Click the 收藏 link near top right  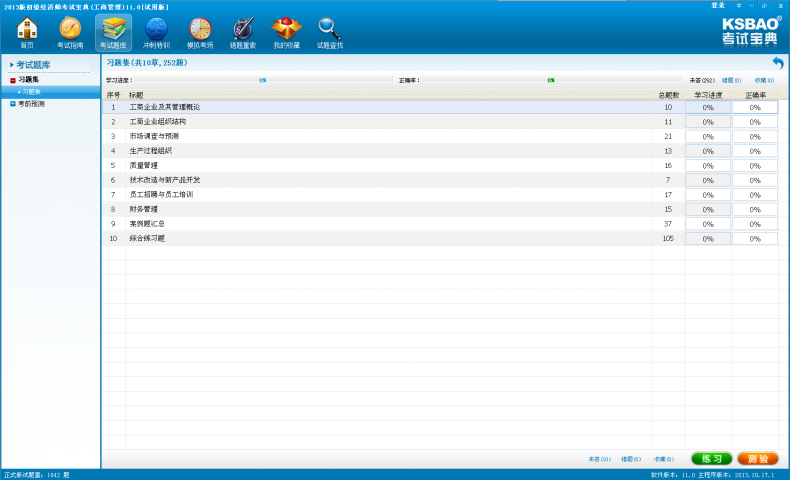click(x=764, y=80)
